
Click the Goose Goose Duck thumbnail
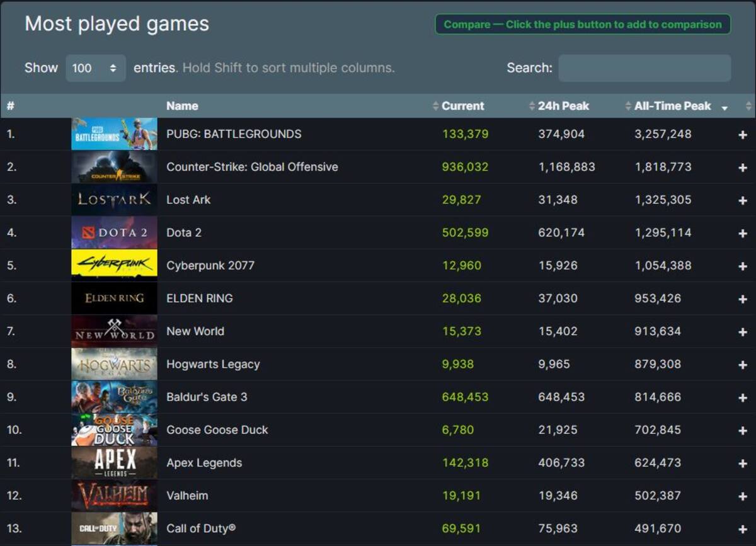coord(114,430)
